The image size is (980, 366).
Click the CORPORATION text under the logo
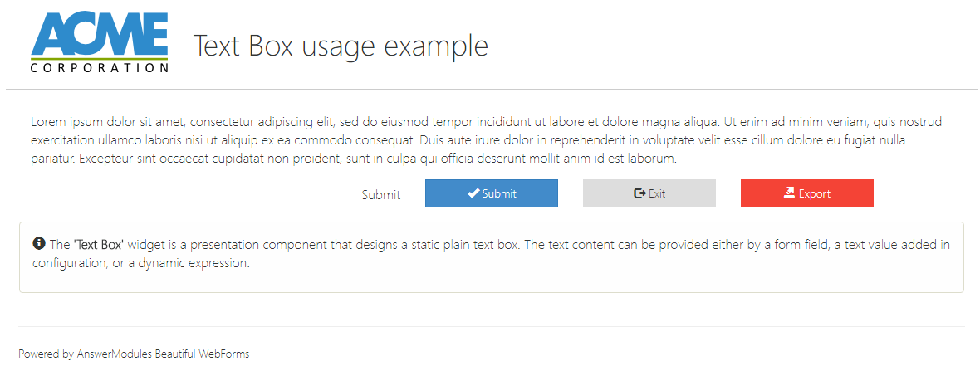[100, 68]
